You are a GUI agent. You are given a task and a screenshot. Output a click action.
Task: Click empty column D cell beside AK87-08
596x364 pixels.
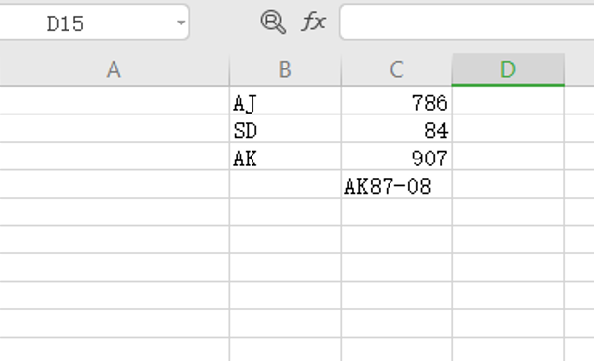coord(508,184)
